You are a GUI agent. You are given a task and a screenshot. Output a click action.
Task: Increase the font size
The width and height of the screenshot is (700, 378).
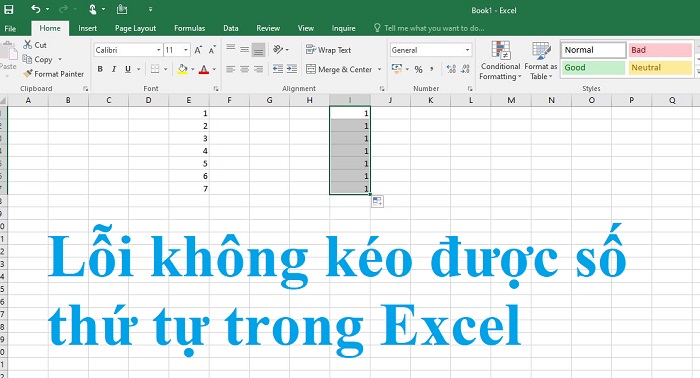tap(198, 50)
